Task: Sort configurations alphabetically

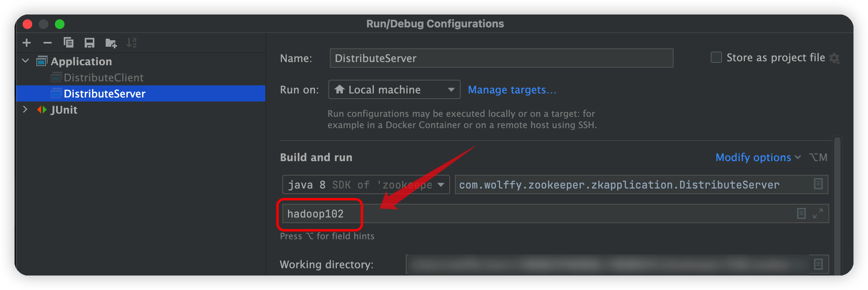Action: [131, 43]
